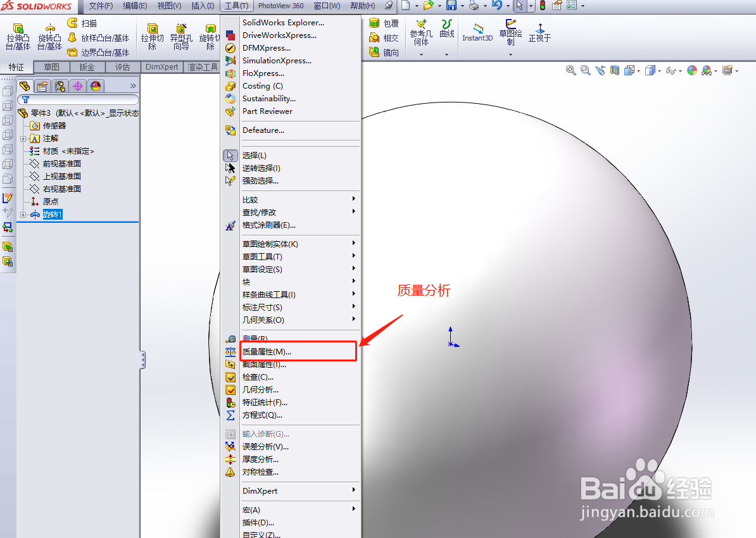Screen dimensions: 756x538
Task: Switch to the DimXpert ribbon tab
Action: coord(162,67)
